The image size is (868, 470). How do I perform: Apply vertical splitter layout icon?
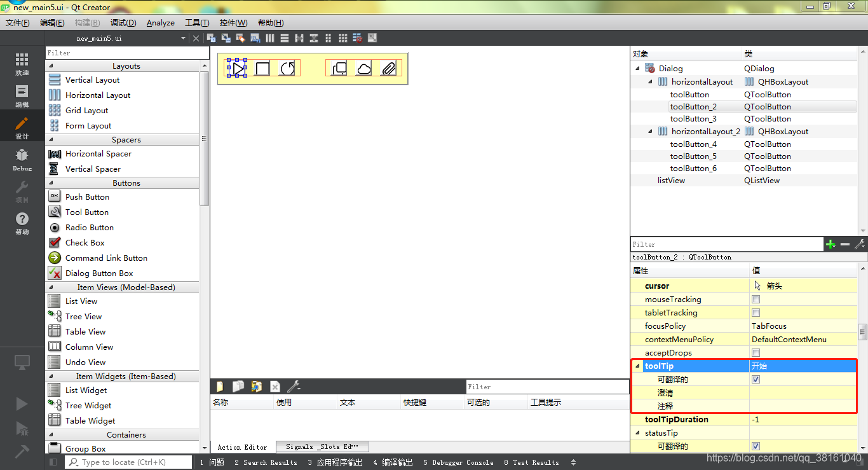click(314, 38)
